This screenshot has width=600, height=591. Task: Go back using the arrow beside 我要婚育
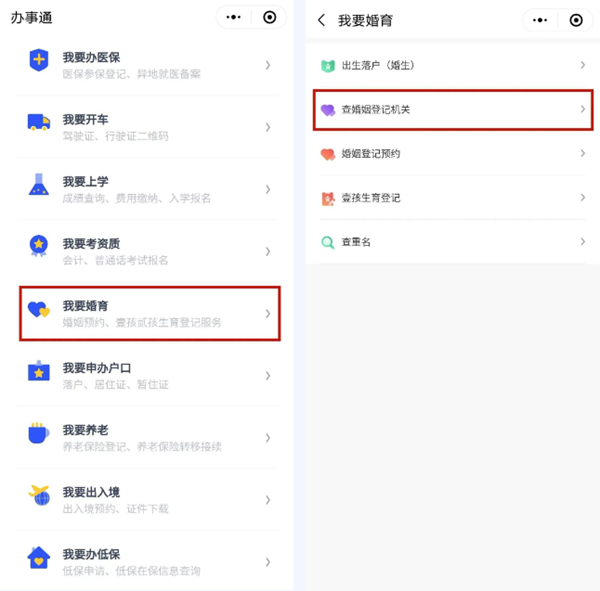coord(322,20)
